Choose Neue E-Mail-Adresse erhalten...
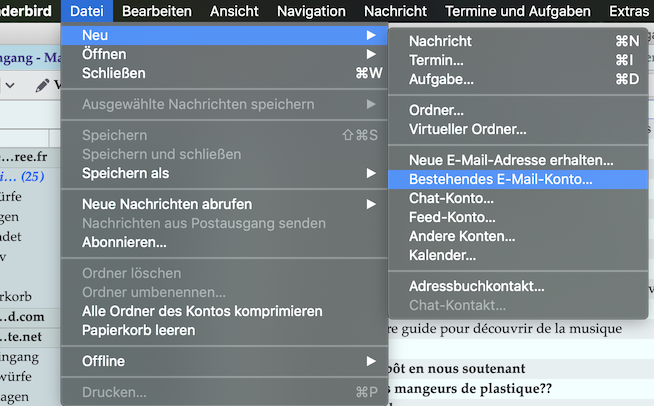Screen dimensions: 654x406 point(511,160)
